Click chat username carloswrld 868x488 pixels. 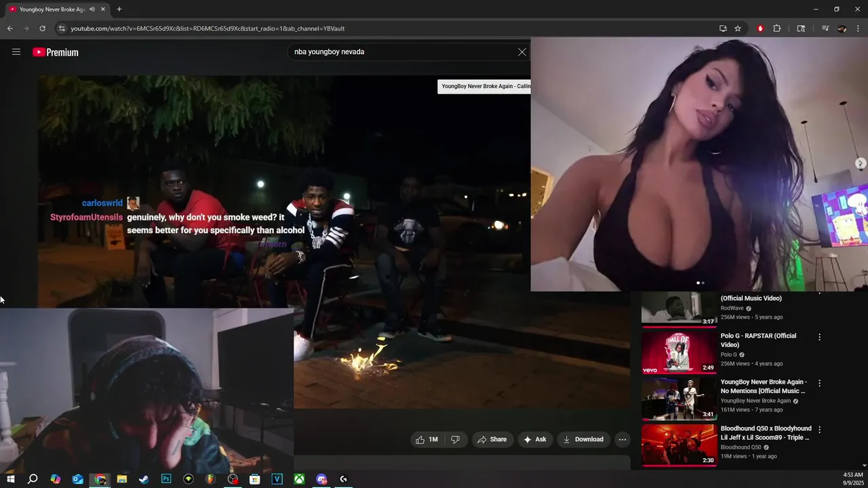point(102,203)
